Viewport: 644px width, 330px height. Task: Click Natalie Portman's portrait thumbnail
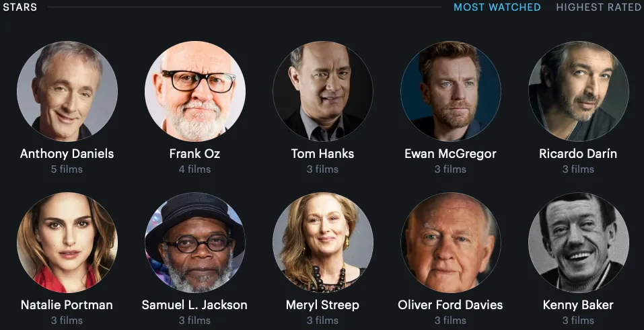67,243
